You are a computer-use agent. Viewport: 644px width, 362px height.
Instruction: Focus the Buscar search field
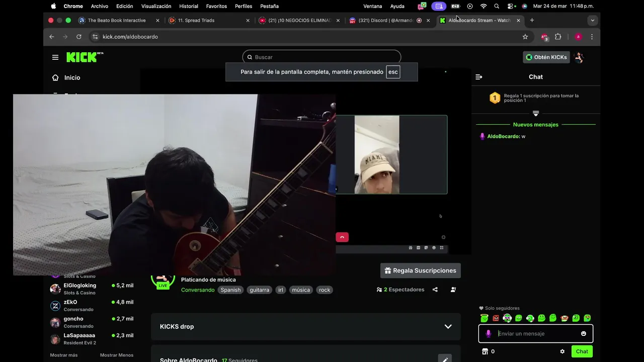(321, 57)
